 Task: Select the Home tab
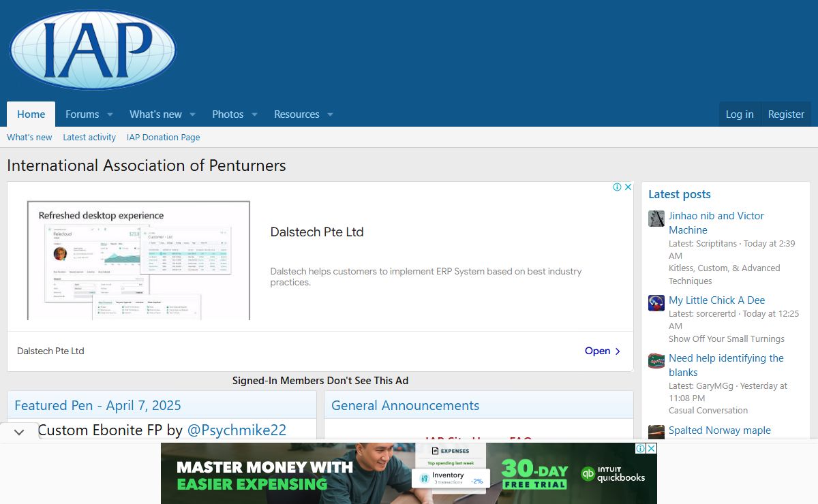pyautogui.click(x=31, y=114)
